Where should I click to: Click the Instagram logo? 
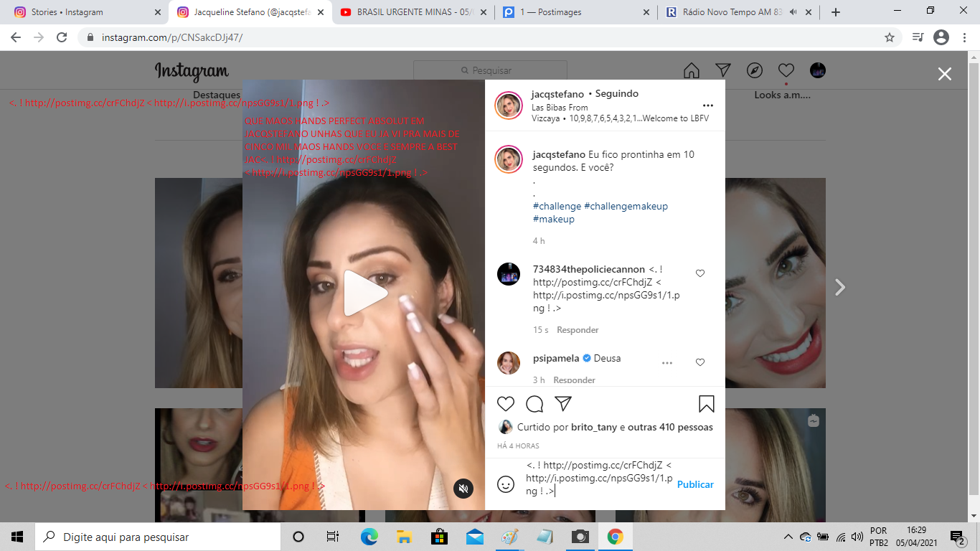click(192, 72)
